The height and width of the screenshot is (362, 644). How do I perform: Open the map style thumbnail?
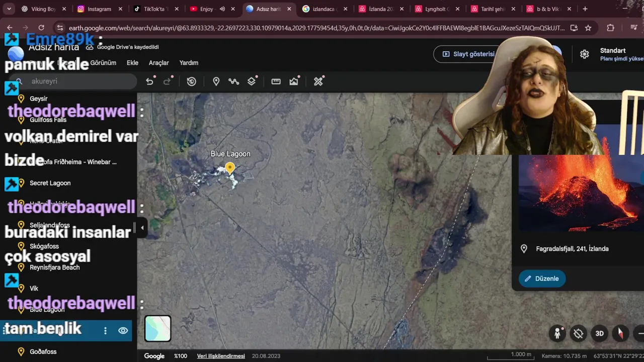pos(158,328)
